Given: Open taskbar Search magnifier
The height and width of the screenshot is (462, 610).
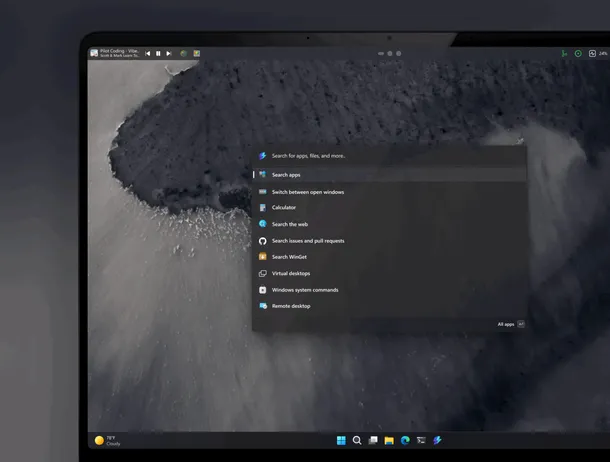Looking at the screenshot, I should click(x=357, y=440).
